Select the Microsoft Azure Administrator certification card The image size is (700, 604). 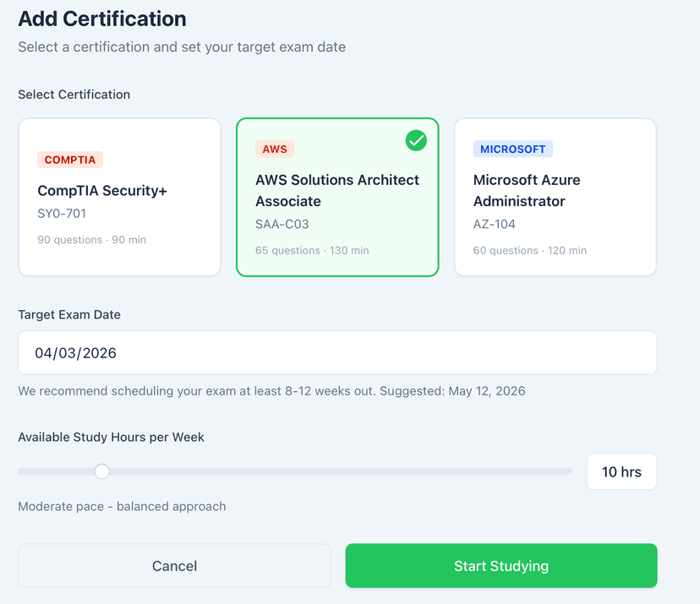pyautogui.click(x=555, y=197)
